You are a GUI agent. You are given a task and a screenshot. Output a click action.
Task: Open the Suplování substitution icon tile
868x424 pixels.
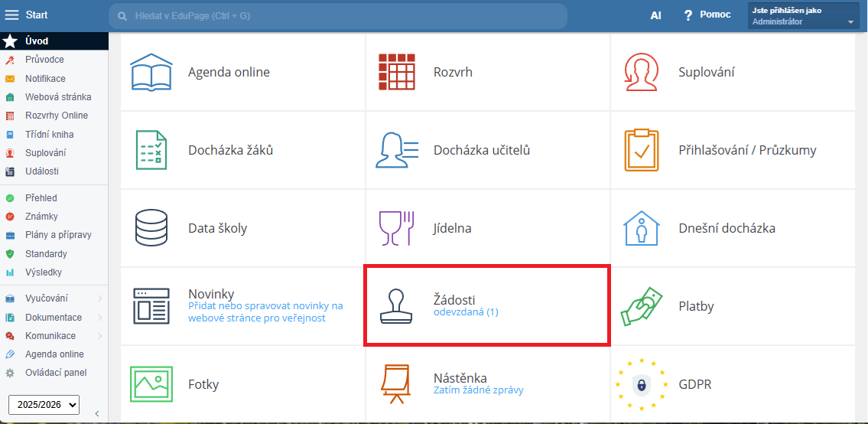(642, 73)
